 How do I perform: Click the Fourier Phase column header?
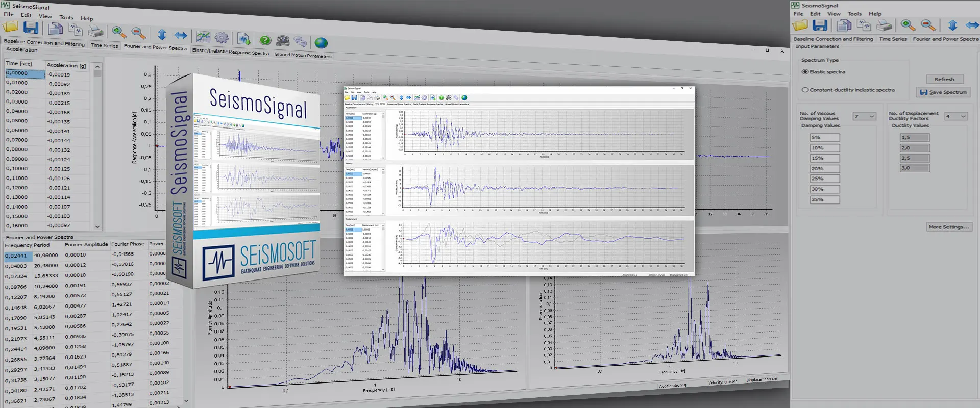tap(128, 244)
